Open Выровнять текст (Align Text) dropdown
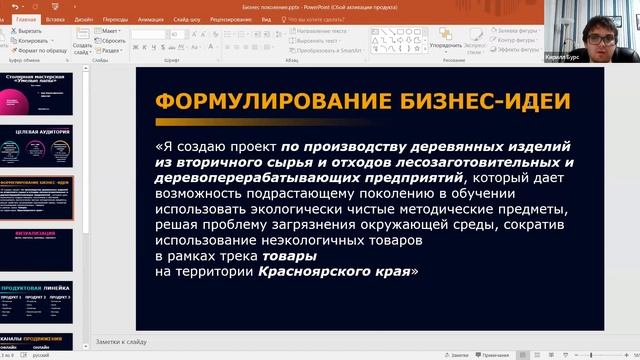Image resolution: width=640 pixels, height=360 pixels. tap(315, 41)
